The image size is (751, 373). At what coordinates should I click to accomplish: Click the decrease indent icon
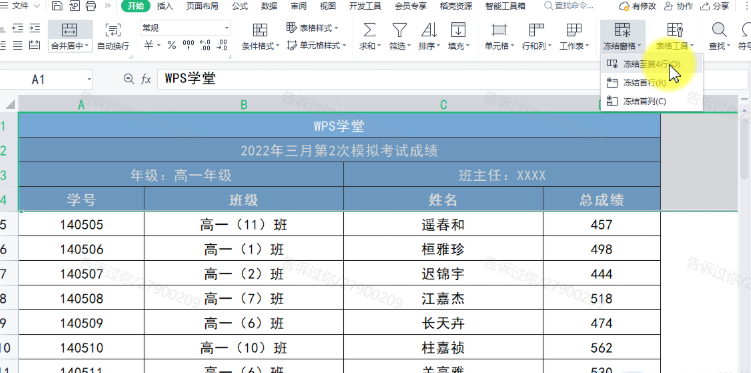tap(18, 28)
